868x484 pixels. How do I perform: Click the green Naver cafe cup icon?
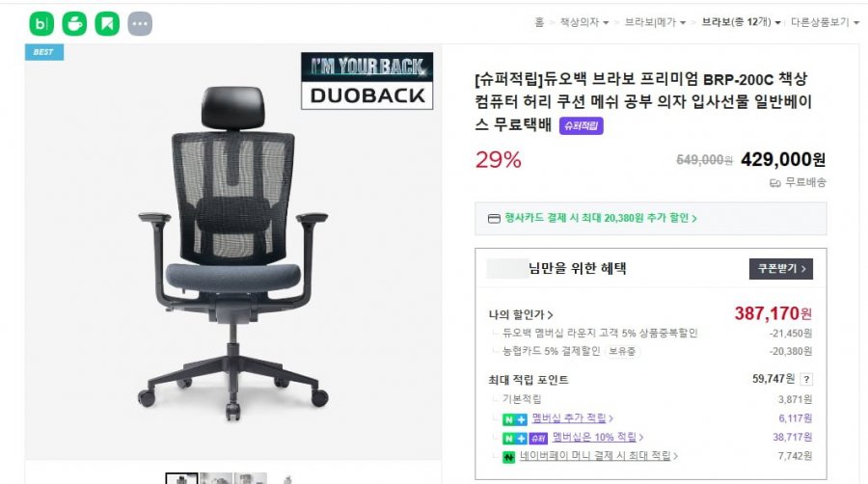tap(74, 24)
